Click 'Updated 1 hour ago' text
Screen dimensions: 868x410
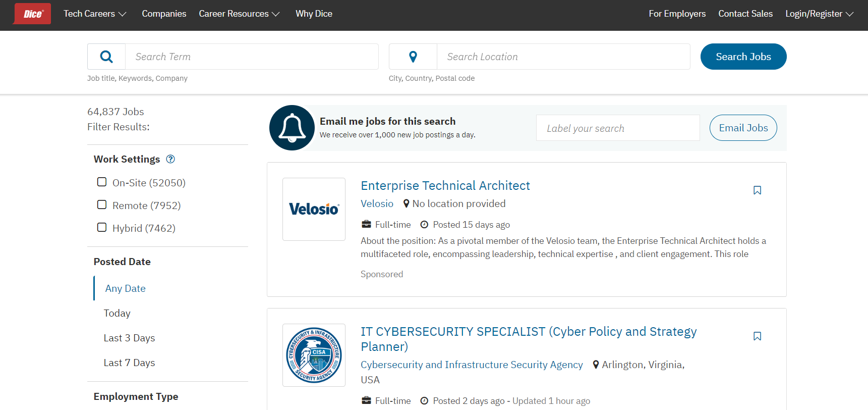click(x=551, y=401)
